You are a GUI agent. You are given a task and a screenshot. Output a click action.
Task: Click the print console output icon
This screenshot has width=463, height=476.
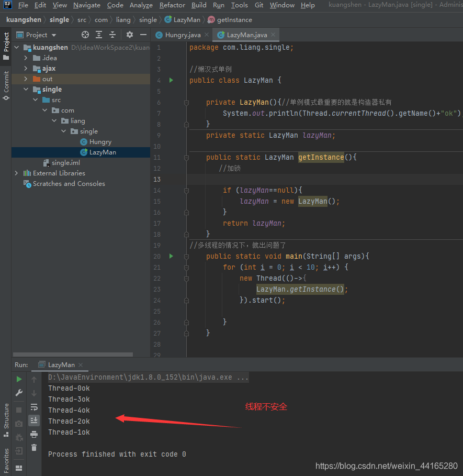34,435
